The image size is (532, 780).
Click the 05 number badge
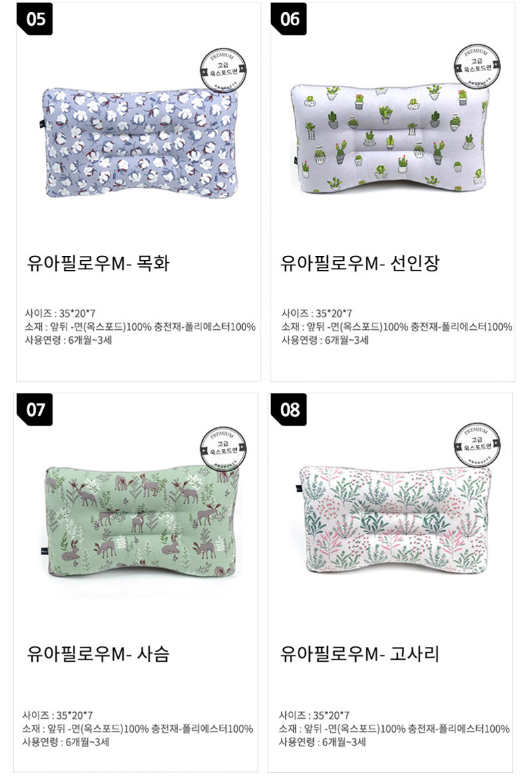[35, 19]
